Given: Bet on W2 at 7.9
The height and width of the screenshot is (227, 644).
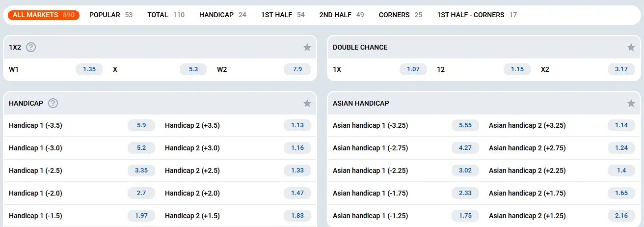Looking at the screenshot, I should pos(297,69).
